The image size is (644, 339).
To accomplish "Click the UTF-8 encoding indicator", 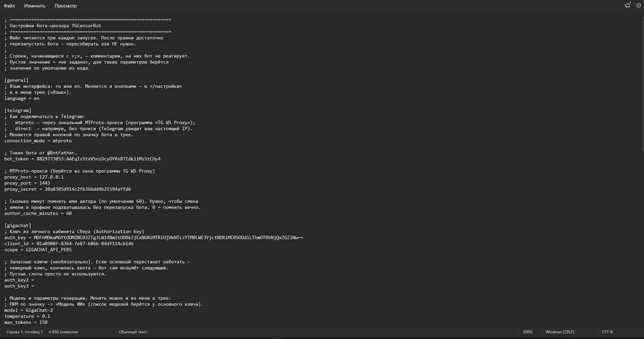I will pyautogui.click(x=607, y=332).
